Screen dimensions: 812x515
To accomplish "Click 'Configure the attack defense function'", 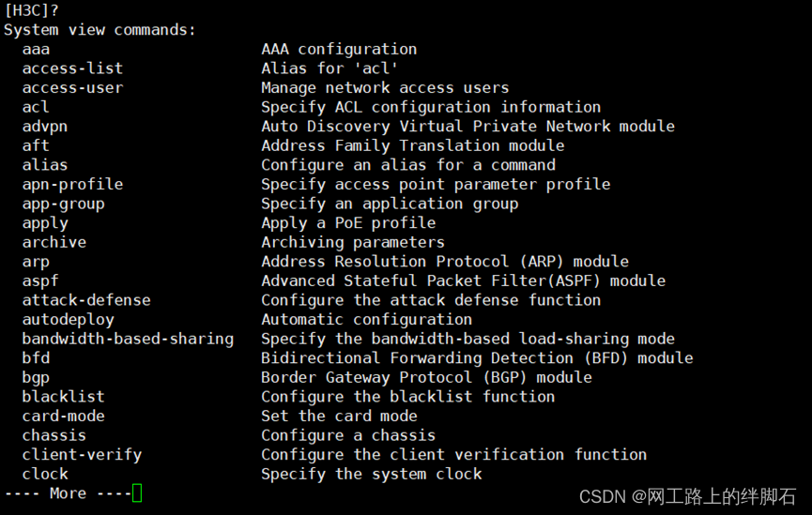I will [x=432, y=300].
